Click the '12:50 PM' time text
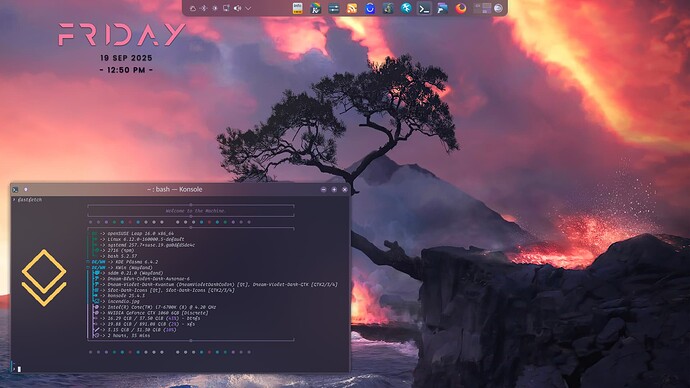 [126, 70]
